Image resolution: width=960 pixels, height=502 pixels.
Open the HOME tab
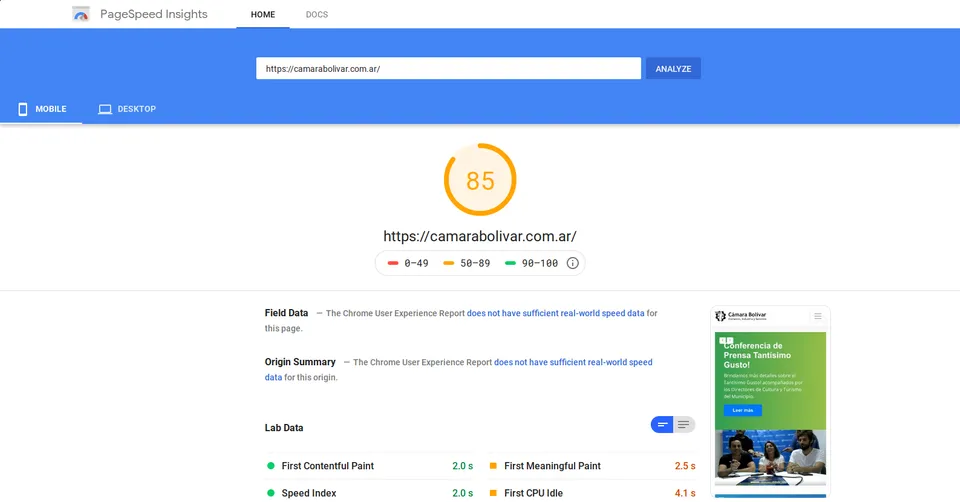263,14
